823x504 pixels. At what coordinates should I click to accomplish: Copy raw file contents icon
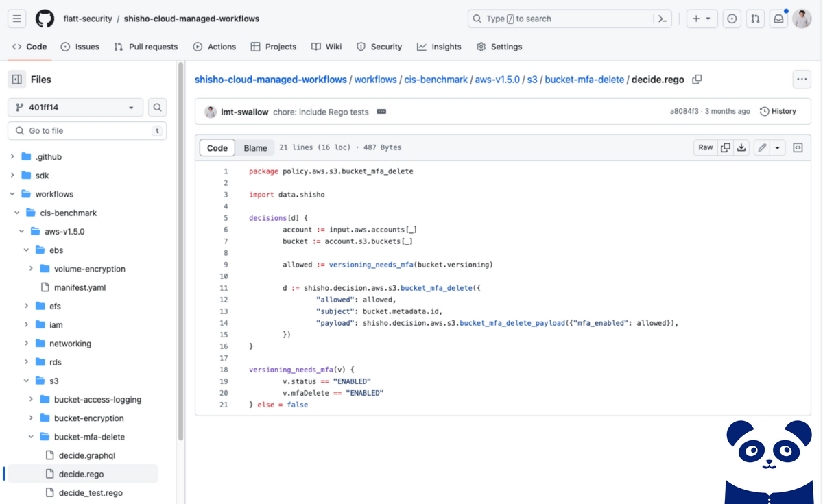coord(725,147)
